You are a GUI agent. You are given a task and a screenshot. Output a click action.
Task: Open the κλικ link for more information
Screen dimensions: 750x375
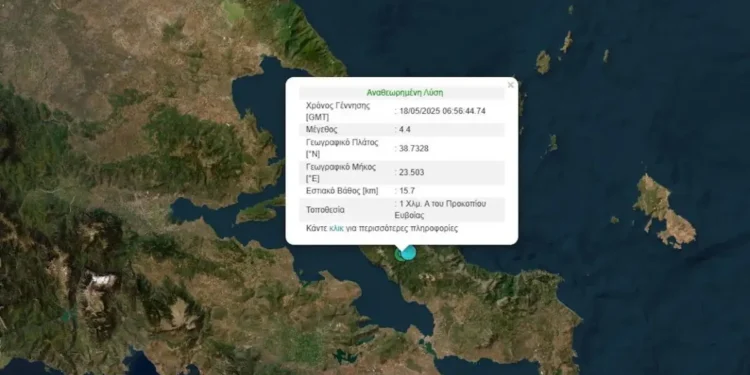tap(336, 228)
